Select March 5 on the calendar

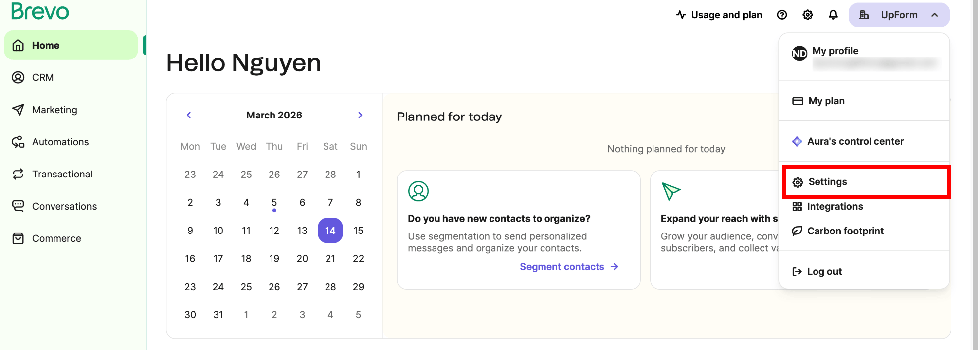274,202
